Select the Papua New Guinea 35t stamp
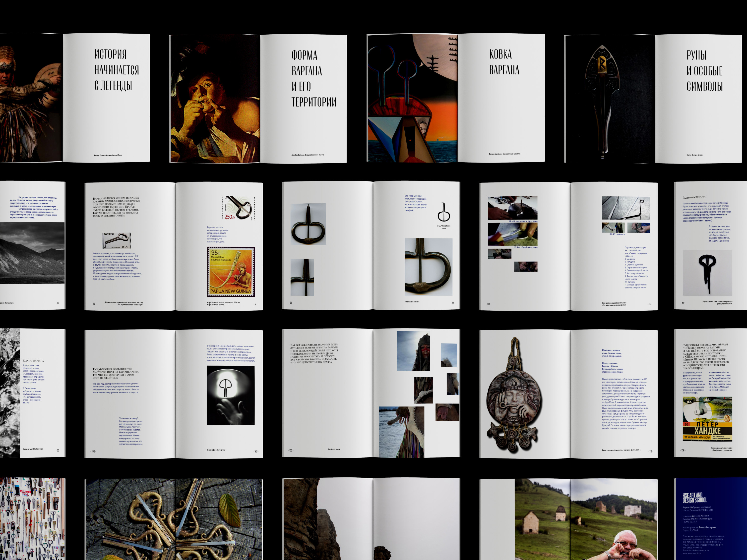Viewport: 747px width, 560px height. click(231, 272)
